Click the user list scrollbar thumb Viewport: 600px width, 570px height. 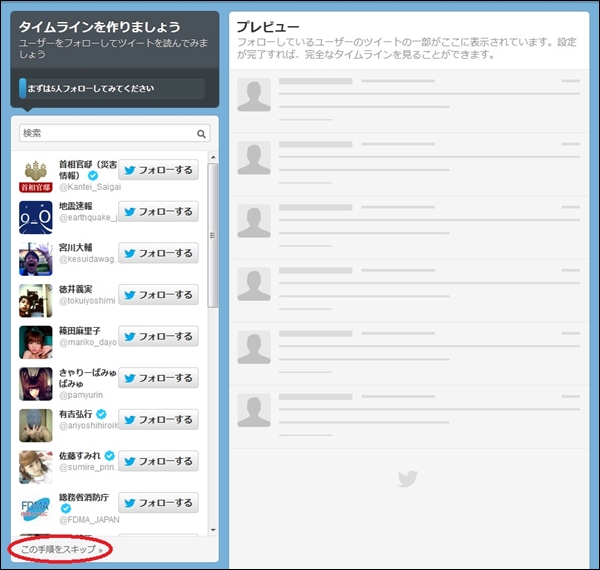click(213, 236)
